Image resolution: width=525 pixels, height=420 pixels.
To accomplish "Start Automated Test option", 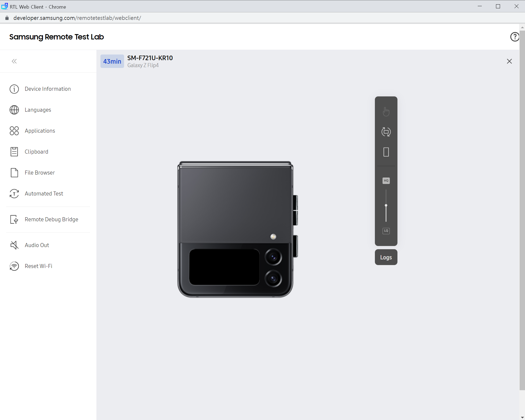I will (x=44, y=194).
